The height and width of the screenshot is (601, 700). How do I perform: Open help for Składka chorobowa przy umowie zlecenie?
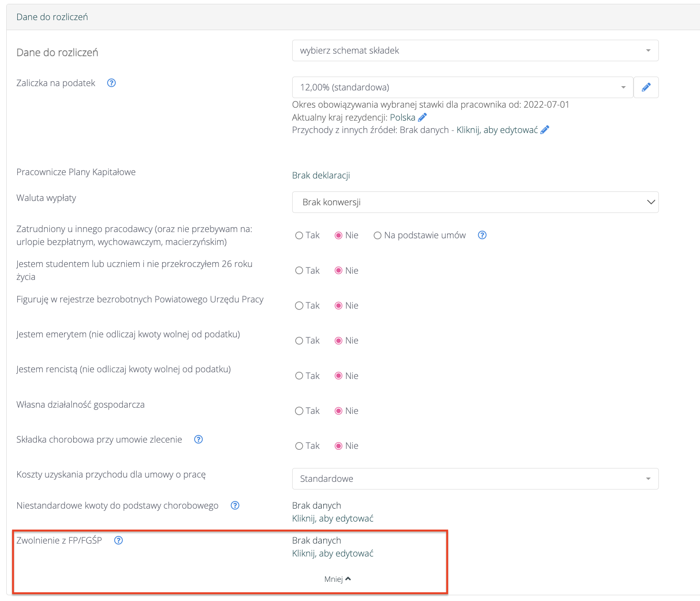tap(198, 439)
